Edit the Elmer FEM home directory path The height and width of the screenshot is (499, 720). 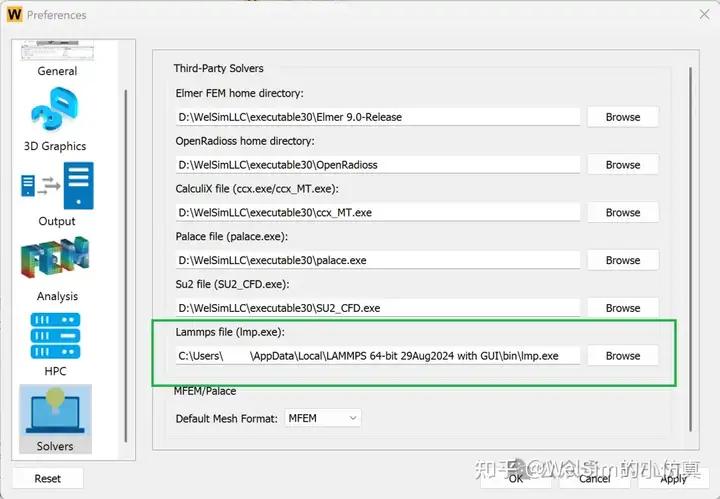pos(377,117)
